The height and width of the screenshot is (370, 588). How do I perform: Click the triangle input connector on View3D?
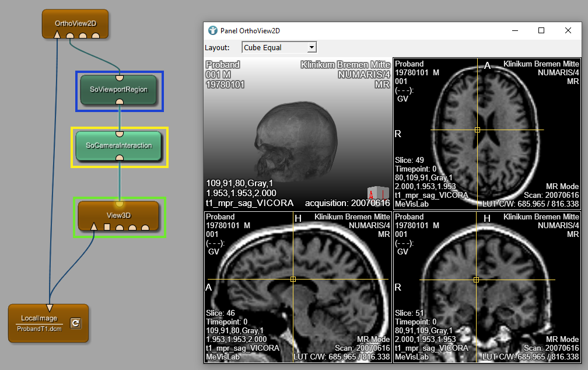(94, 226)
